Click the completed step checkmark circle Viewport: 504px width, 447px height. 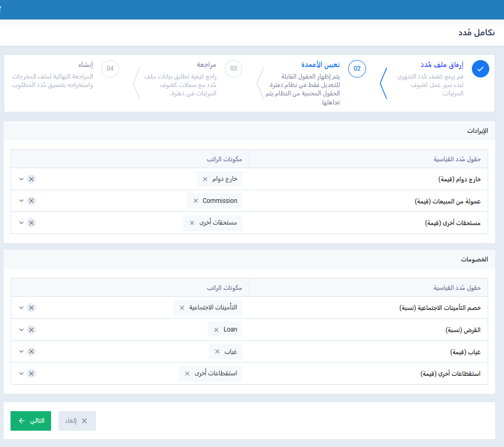point(480,69)
